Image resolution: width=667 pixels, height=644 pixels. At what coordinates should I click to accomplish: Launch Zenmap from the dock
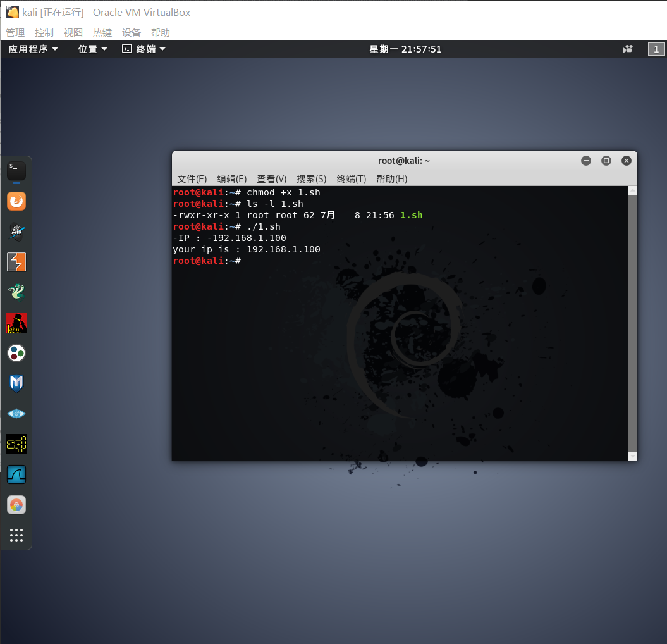[x=16, y=414]
